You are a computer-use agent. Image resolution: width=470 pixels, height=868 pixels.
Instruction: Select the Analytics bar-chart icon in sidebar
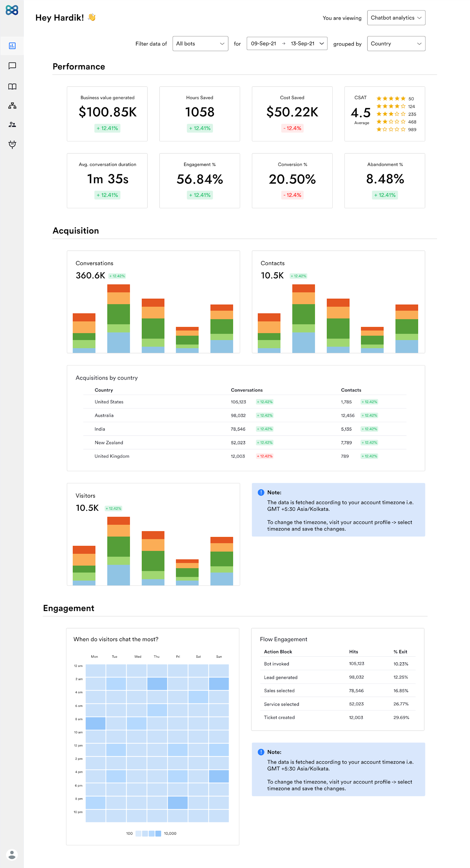click(x=12, y=46)
